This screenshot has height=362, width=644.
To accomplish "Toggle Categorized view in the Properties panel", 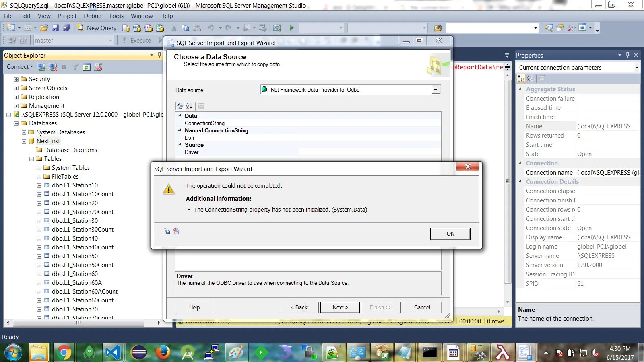I will [x=521, y=78].
